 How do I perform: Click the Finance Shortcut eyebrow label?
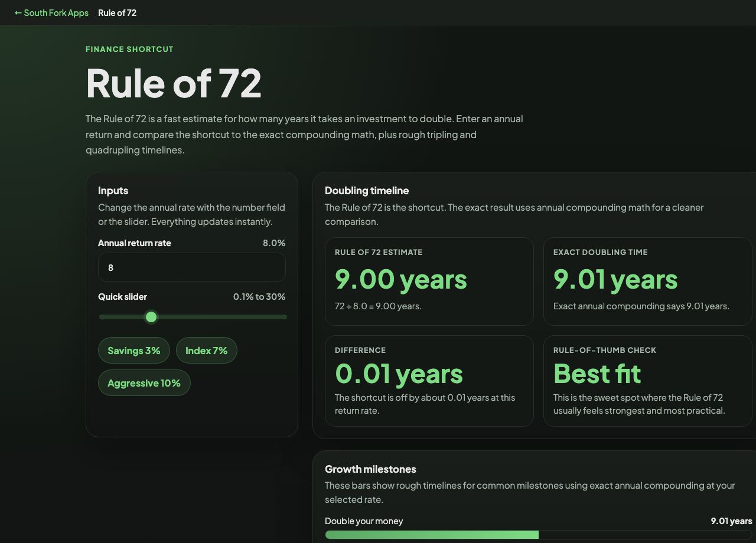129,49
